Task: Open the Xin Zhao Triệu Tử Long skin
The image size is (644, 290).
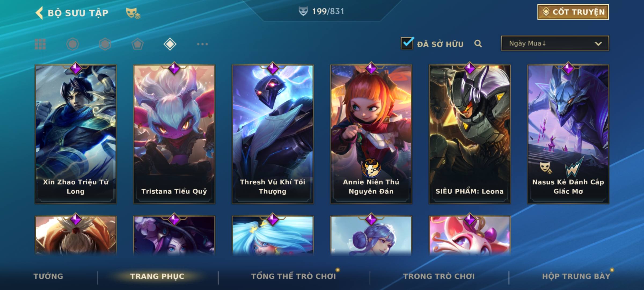Action: (x=76, y=134)
